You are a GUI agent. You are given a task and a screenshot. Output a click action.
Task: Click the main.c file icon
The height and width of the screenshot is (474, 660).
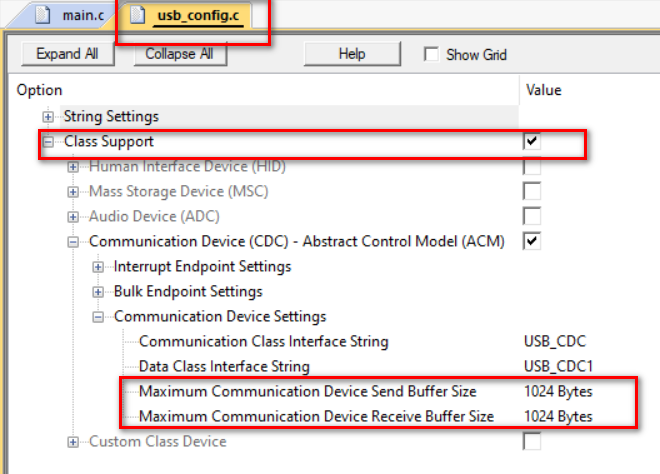(x=43, y=15)
